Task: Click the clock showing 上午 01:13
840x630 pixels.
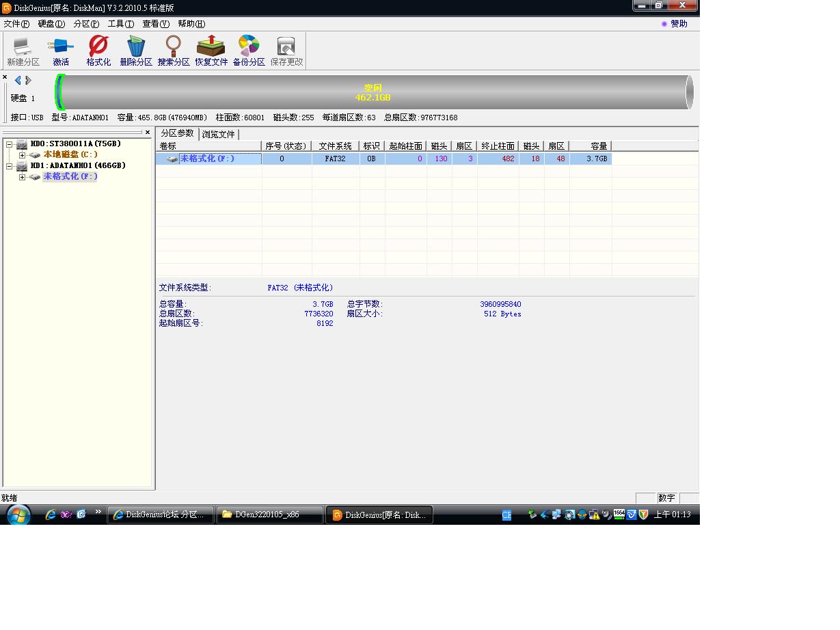Action: click(672, 515)
